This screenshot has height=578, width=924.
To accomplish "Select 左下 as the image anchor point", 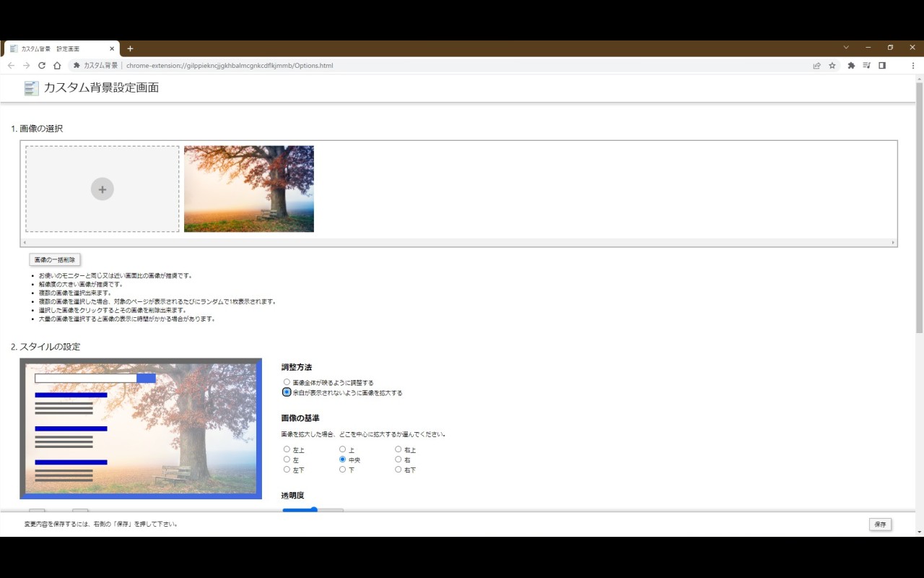I will [x=287, y=469].
